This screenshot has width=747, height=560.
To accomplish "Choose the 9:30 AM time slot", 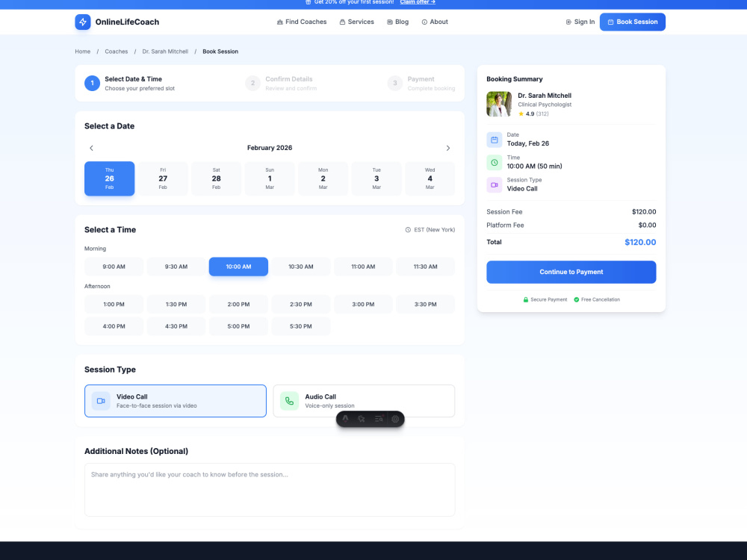I will (x=176, y=267).
